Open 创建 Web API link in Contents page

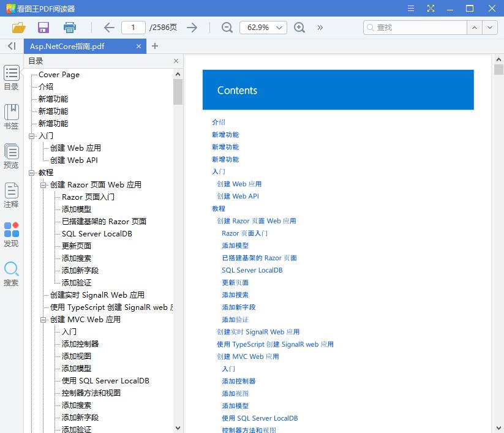[238, 196]
